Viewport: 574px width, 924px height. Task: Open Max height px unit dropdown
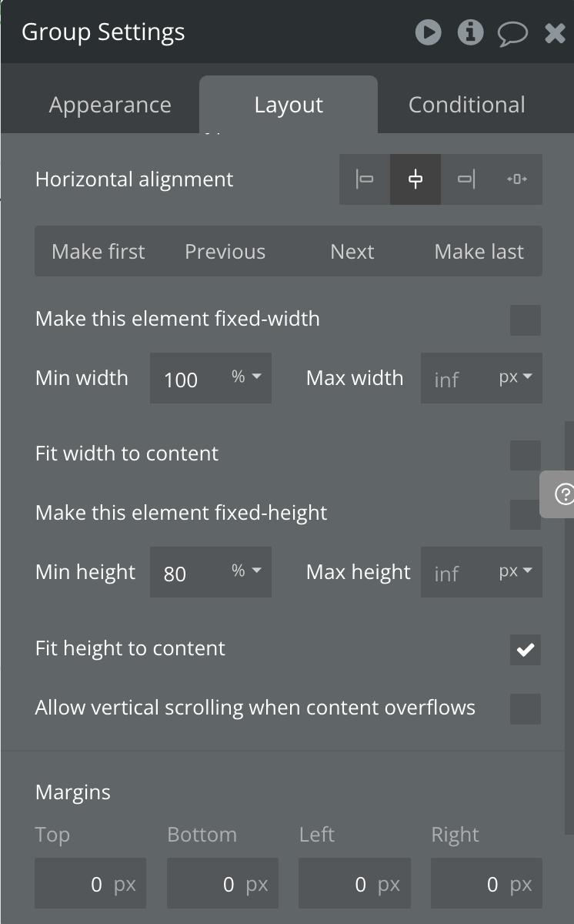pyautogui.click(x=516, y=571)
